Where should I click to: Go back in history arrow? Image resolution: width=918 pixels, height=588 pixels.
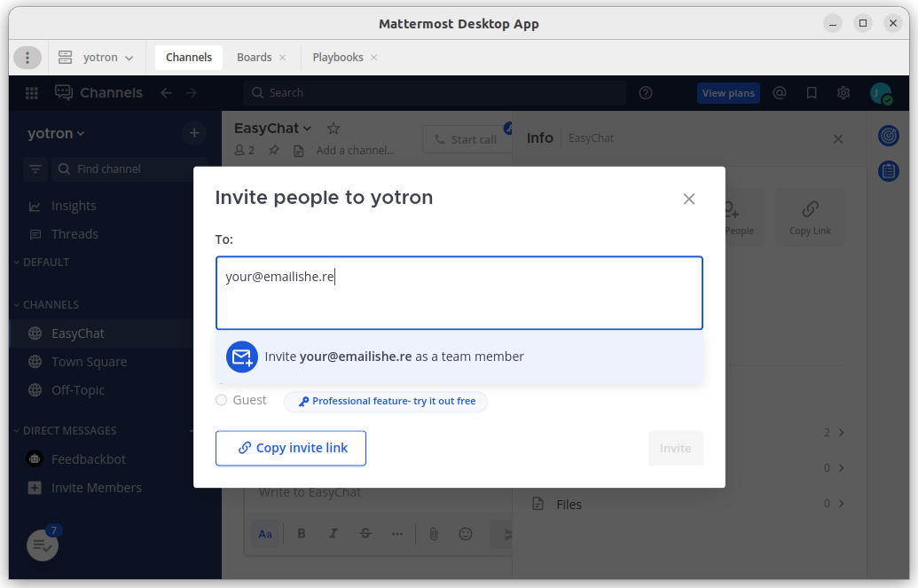coord(166,92)
